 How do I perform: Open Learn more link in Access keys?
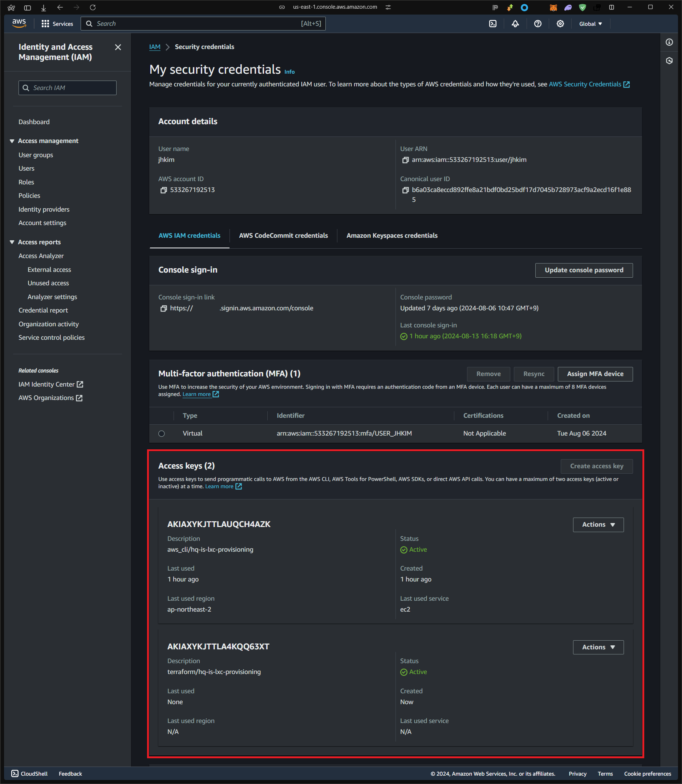pyautogui.click(x=219, y=486)
